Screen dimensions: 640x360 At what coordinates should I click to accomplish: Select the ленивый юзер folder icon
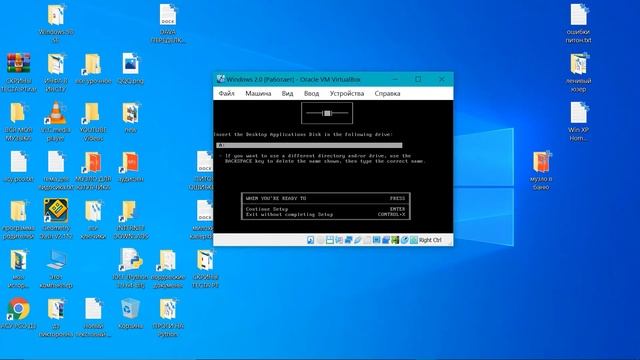pyautogui.click(x=578, y=64)
